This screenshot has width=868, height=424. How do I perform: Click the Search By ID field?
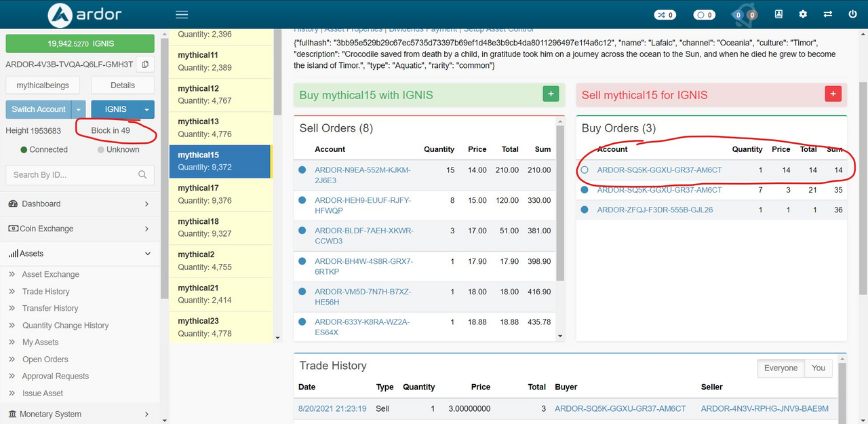(x=80, y=174)
